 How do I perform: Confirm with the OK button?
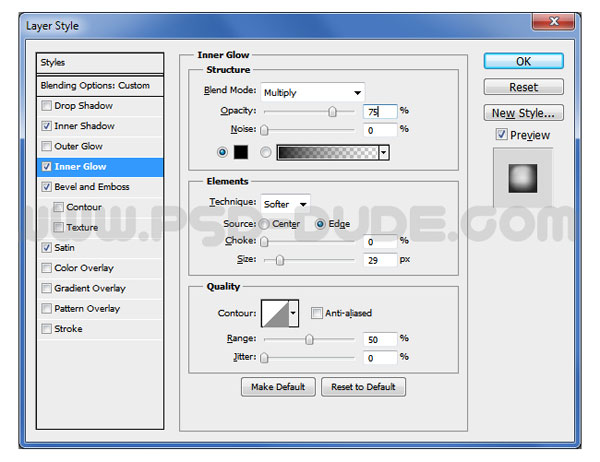click(x=523, y=61)
